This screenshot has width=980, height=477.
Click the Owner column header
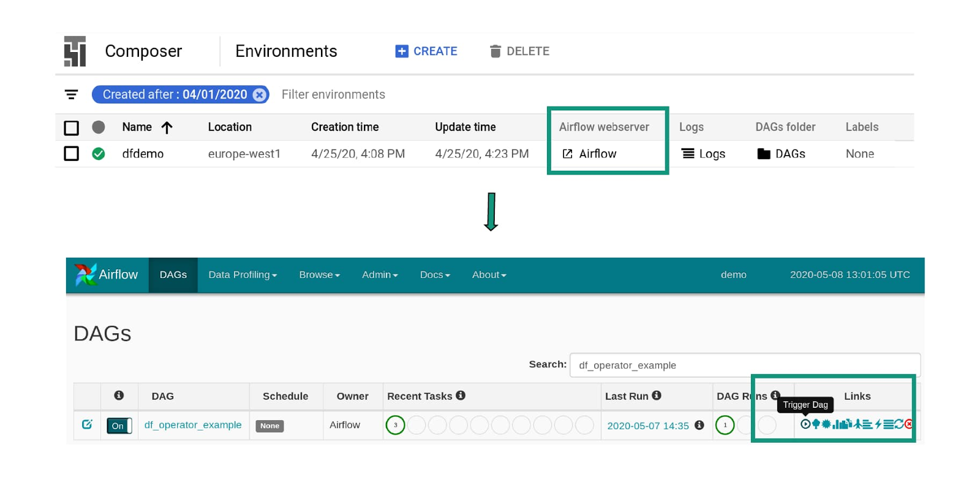[x=352, y=396]
